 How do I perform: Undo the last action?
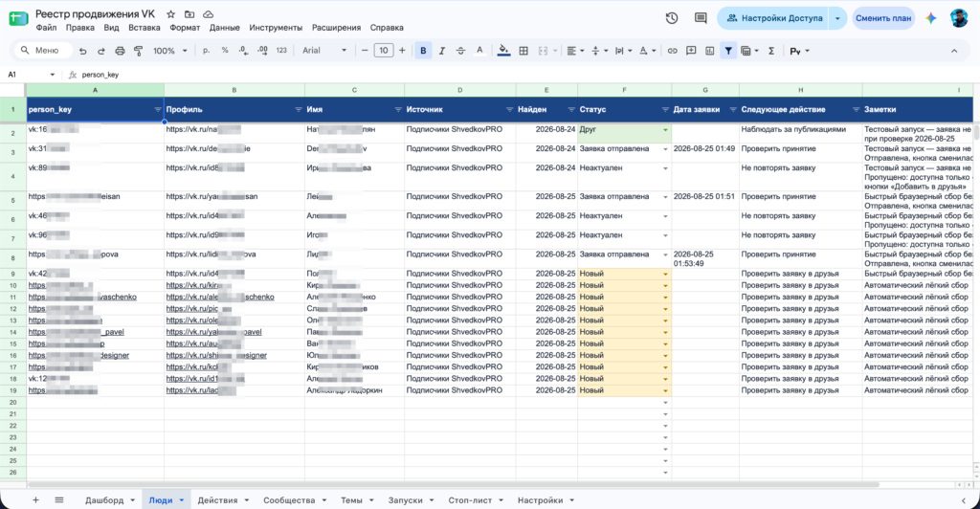(x=82, y=51)
